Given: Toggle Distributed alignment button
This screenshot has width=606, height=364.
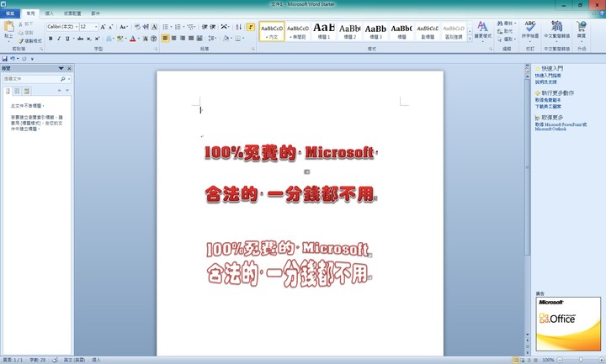Looking at the screenshot, I should click(199, 38).
